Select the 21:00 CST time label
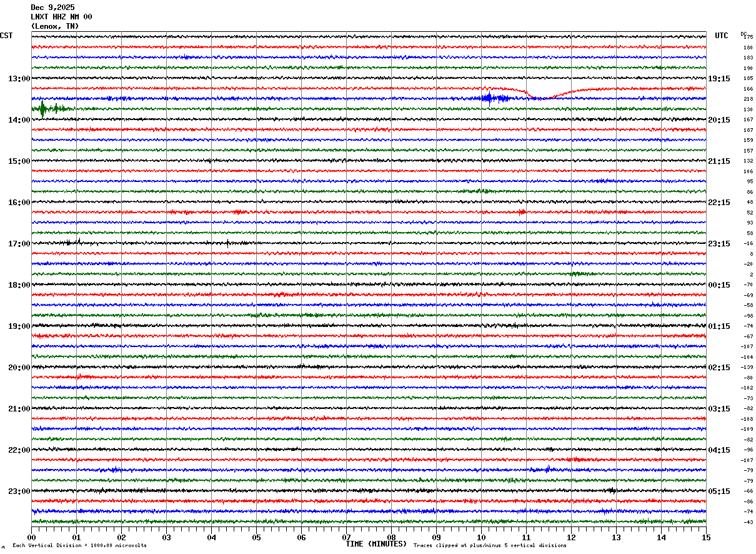 coord(19,409)
